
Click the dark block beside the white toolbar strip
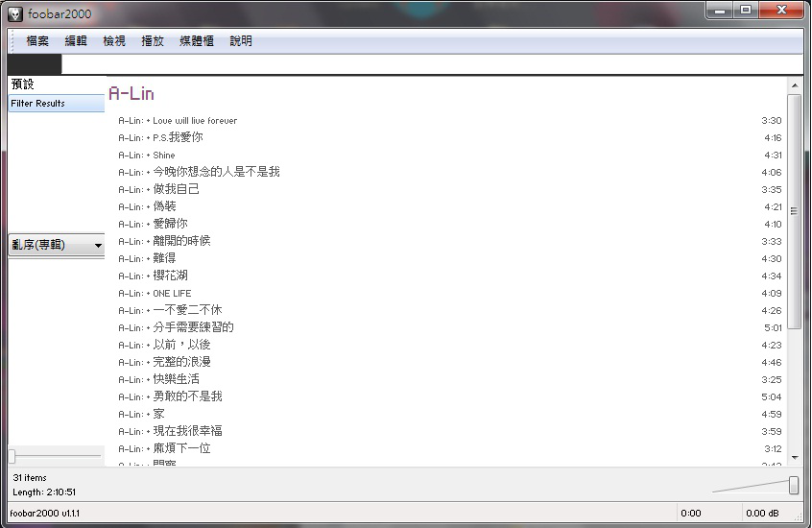[x=35, y=64]
